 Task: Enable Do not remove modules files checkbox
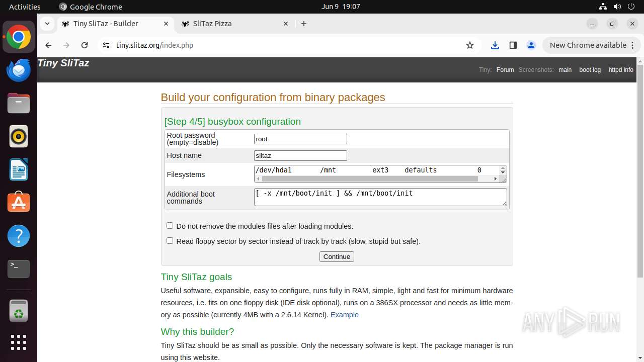point(170,226)
